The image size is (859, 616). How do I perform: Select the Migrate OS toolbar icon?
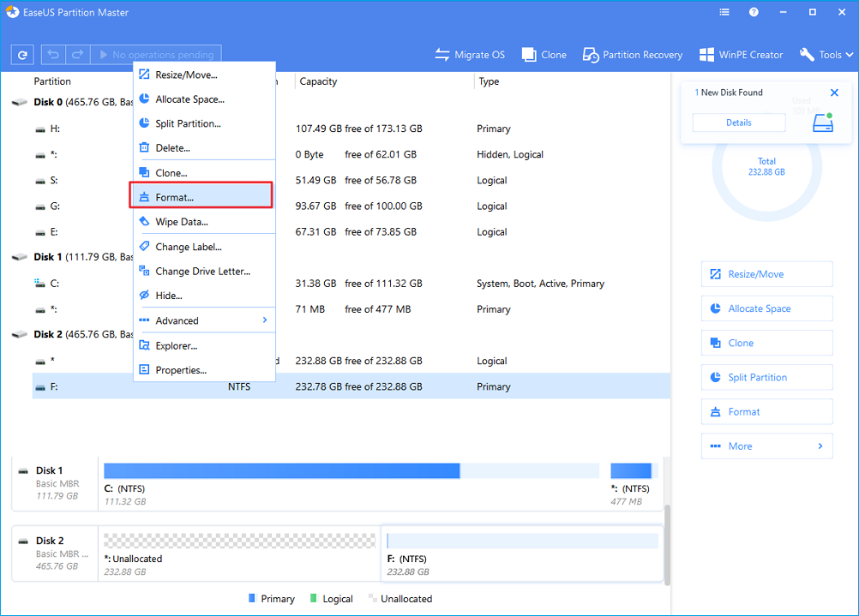pyautogui.click(x=470, y=54)
